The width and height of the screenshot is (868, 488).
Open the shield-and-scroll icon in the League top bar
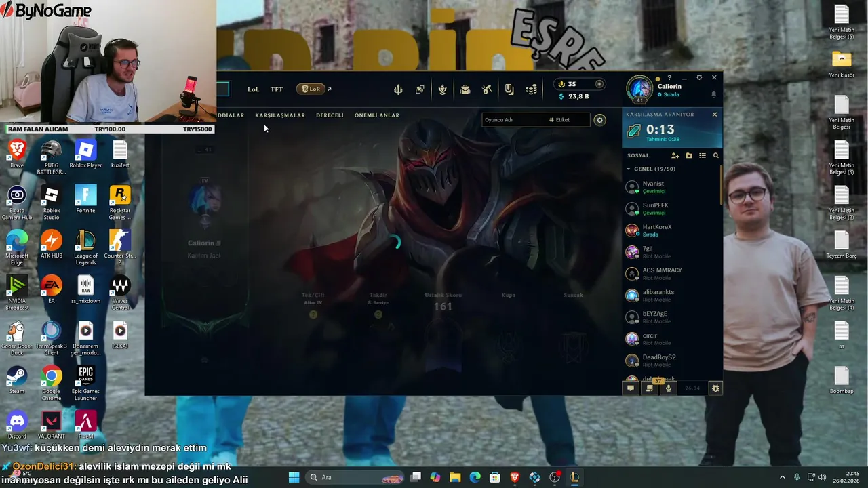click(509, 89)
